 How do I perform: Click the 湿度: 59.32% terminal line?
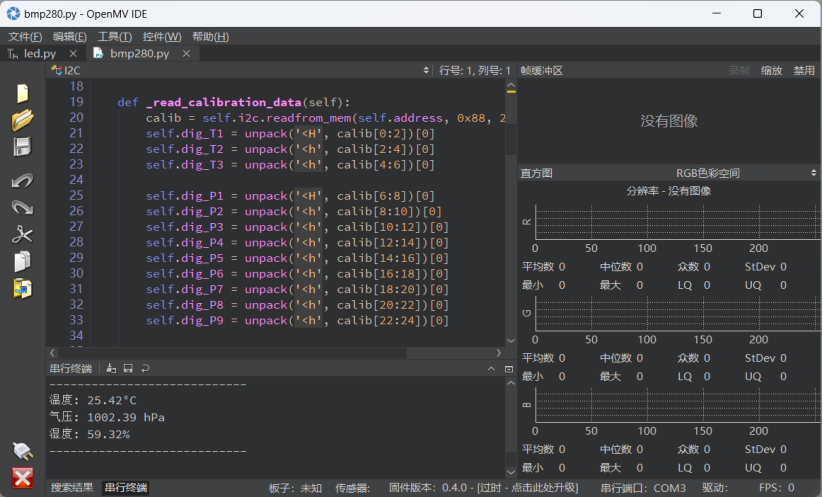pos(90,434)
